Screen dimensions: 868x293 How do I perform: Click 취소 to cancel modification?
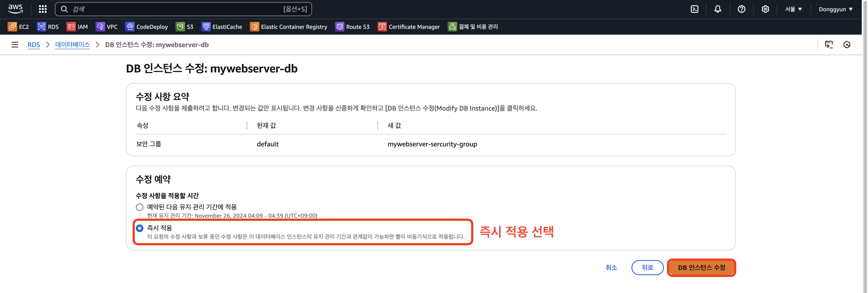click(x=611, y=267)
